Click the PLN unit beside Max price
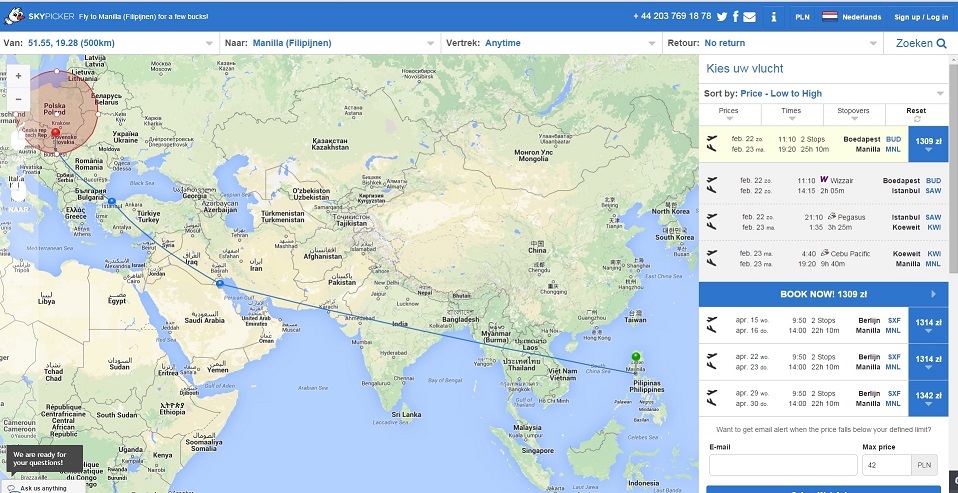958x493 pixels. 924,465
